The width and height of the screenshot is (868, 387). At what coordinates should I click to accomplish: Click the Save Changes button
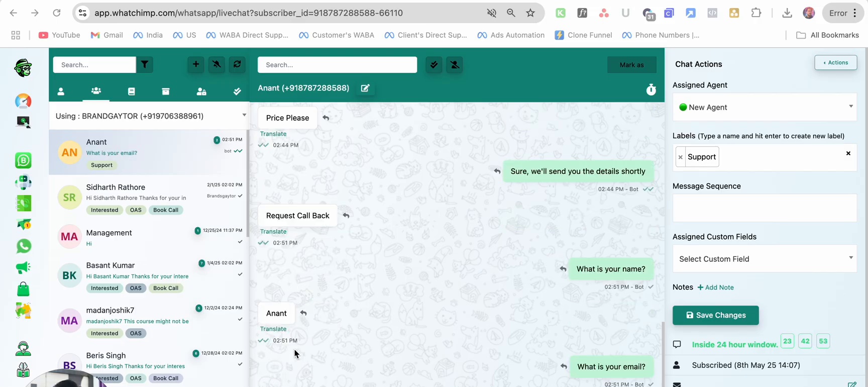click(715, 315)
